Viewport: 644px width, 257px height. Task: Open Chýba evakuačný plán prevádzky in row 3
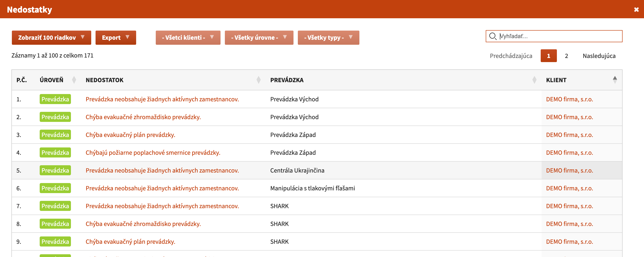[130, 135]
